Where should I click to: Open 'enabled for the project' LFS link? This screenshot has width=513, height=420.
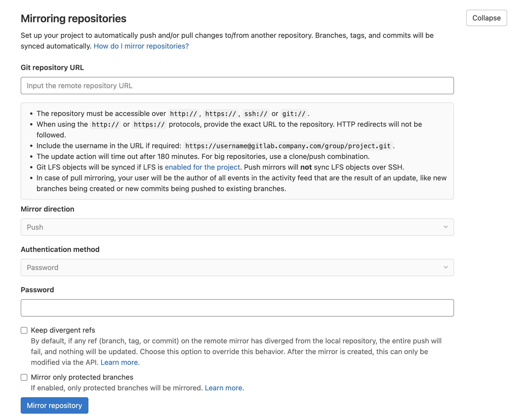(202, 167)
